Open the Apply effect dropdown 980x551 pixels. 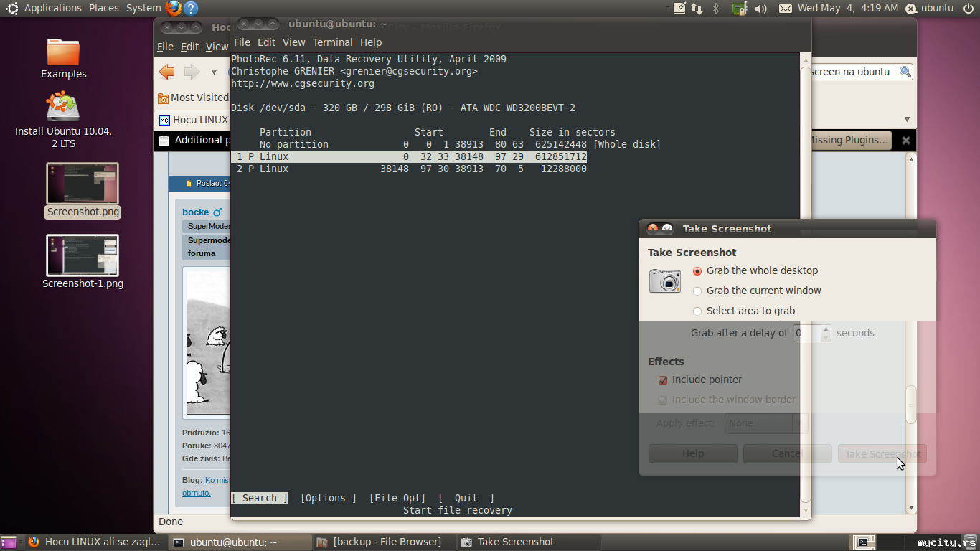(x=766, y=423)
